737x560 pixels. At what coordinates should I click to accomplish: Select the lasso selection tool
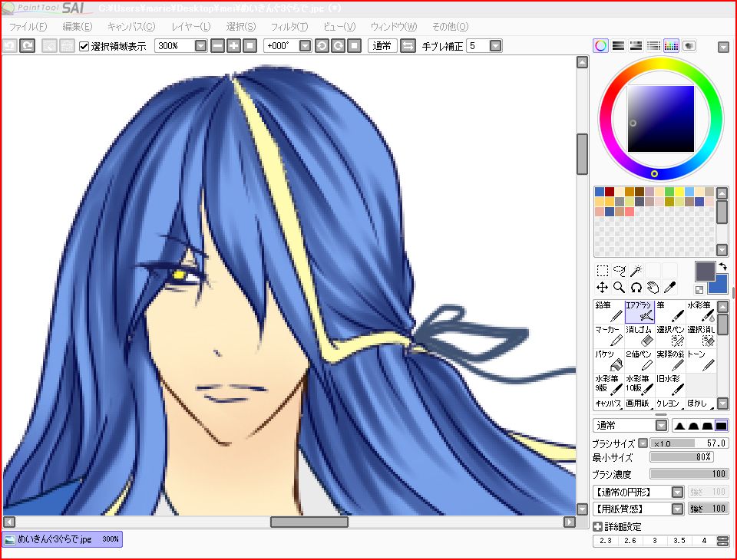click(619, 271)
